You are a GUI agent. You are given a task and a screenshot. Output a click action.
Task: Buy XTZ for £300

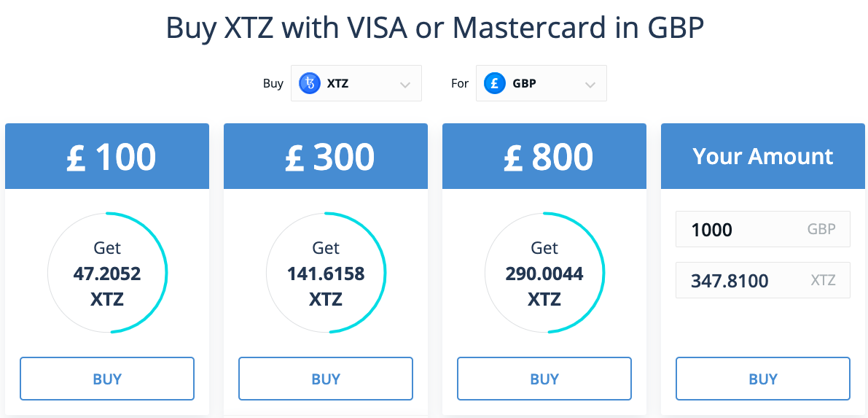point(326,379)
